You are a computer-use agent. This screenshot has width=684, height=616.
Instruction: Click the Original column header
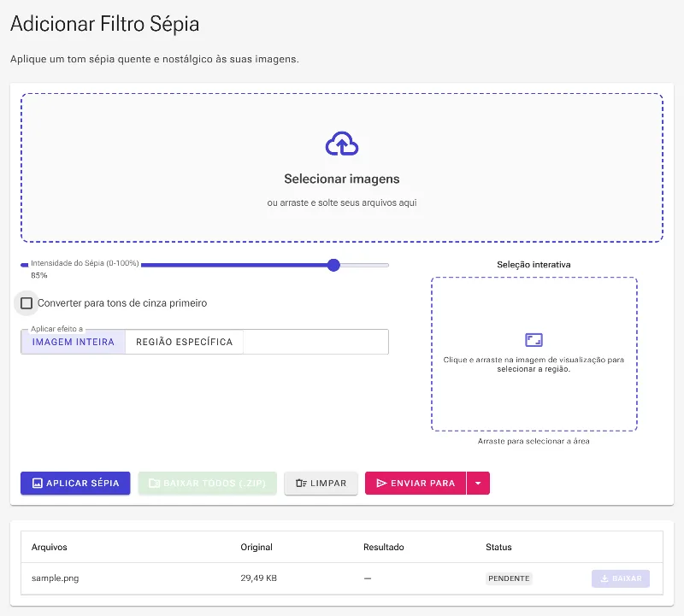(x=256, y=547)
